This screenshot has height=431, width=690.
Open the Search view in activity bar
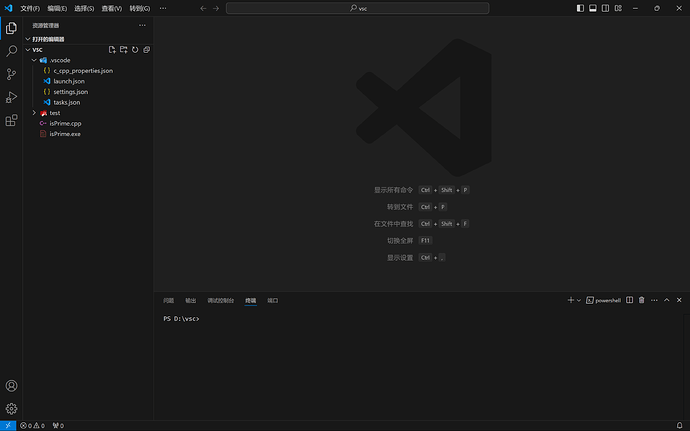[11, 51]
